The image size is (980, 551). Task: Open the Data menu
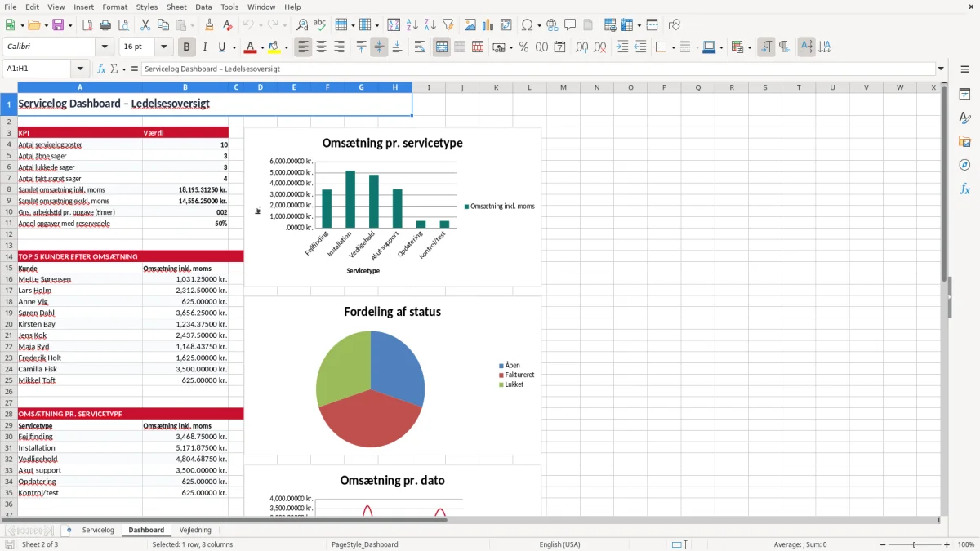pyautogui.click(x=203, y=7)
